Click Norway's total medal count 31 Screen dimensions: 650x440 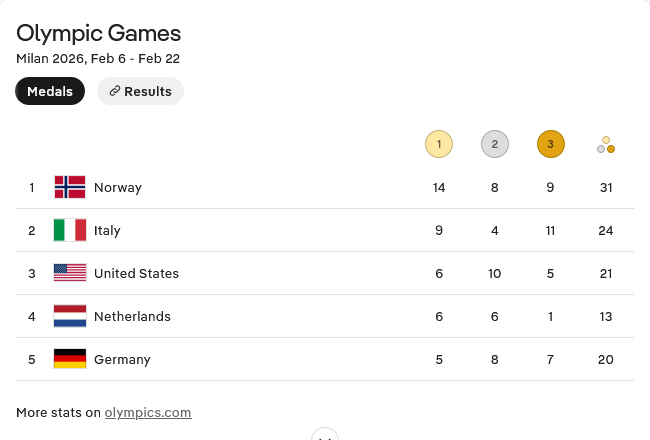click(606, 187)
